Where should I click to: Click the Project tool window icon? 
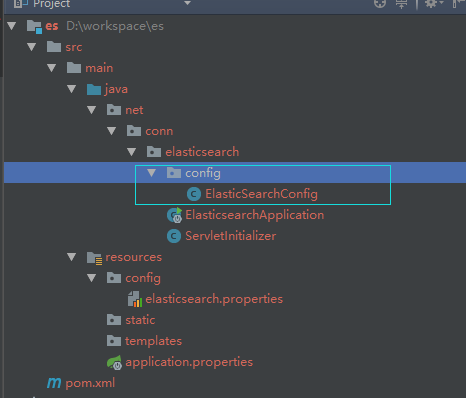[21, 4]
